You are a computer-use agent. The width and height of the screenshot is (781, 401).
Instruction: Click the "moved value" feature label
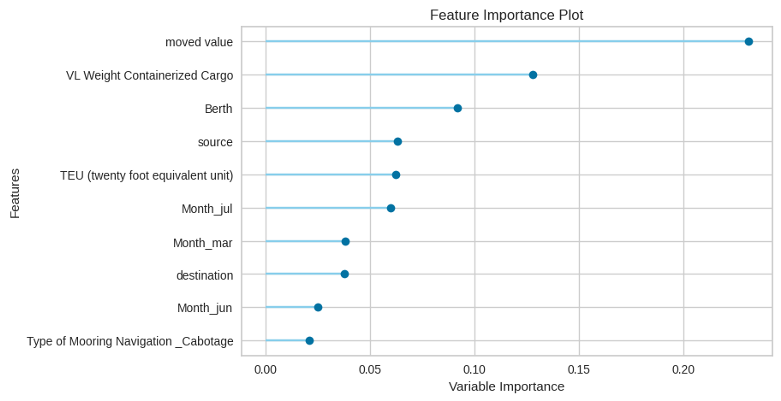pyautogui.click(x=199, y=42)
